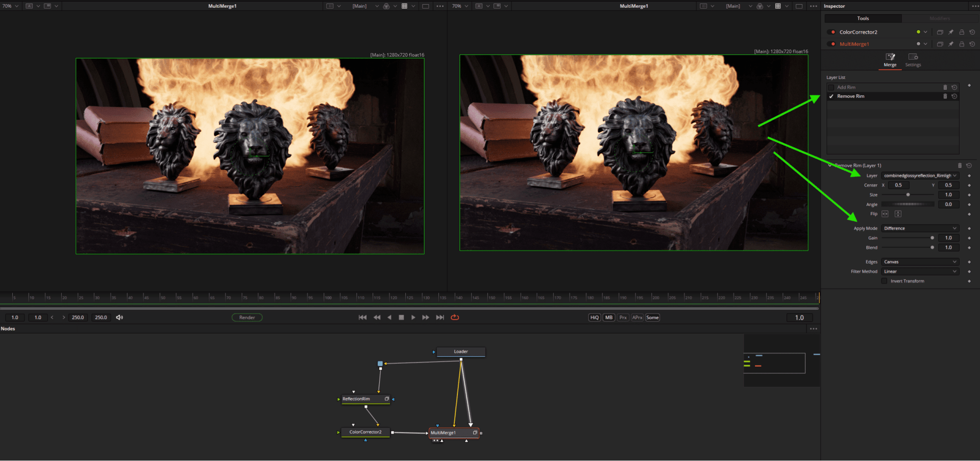This screenshot has width=980, height=461.
Task: Click the Gain slider handle
Action: pos(932,238)
